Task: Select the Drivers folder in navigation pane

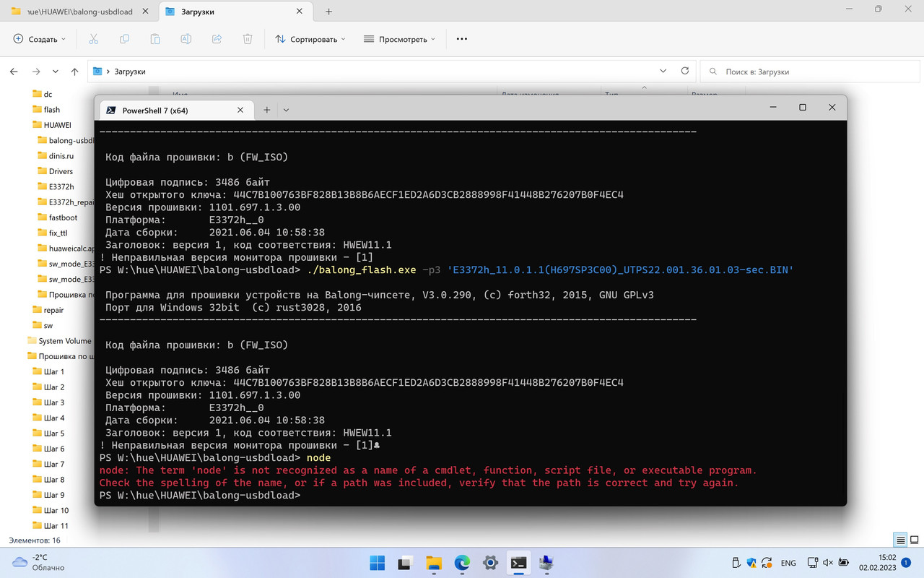Action: click(x=56, y=171)
